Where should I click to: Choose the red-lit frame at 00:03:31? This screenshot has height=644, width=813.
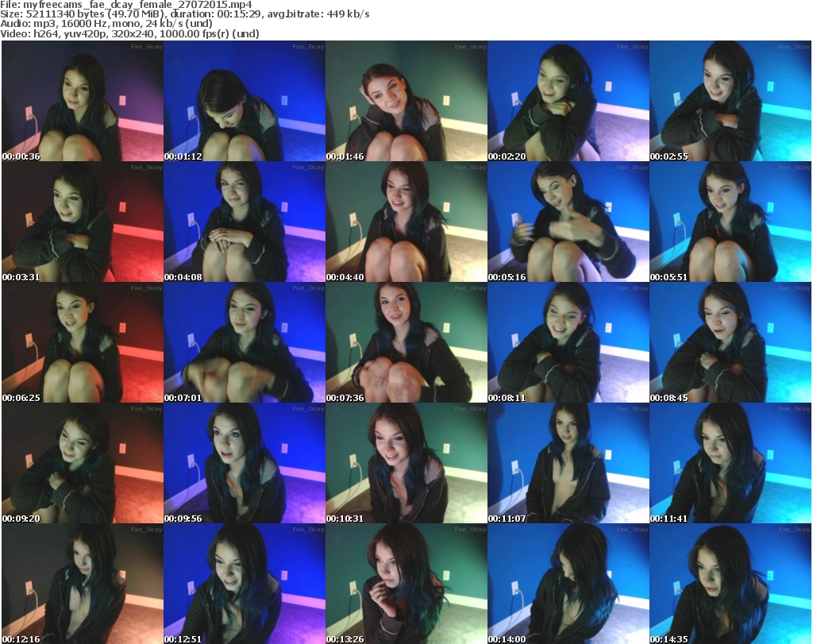pyautogui.click(x=83, y=222)
